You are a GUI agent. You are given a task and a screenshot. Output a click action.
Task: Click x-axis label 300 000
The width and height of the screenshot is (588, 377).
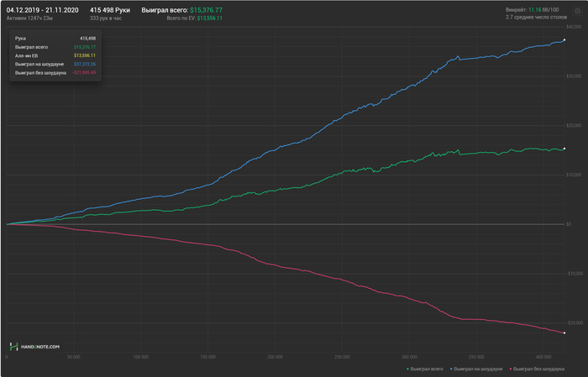point(410,357)
